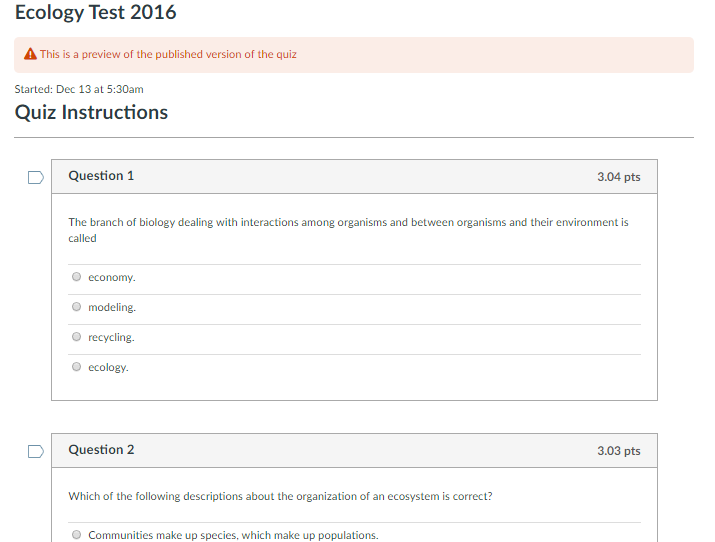Choose the 'modeling.' answer option
The image size is (715, 542).
click(76, 307)
